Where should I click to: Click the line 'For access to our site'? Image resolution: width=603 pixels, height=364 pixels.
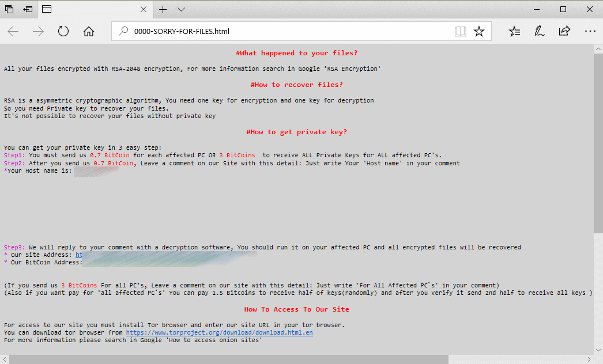click(x=174, y=325)
